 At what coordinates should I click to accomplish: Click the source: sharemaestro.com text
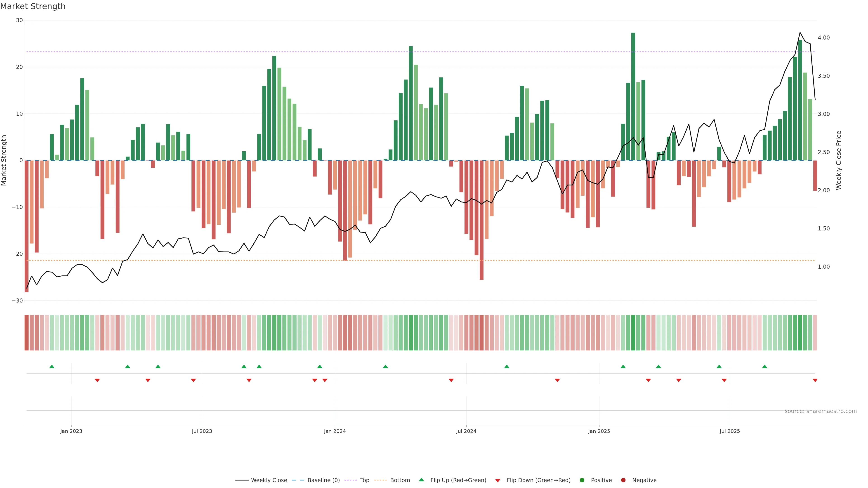821,411
